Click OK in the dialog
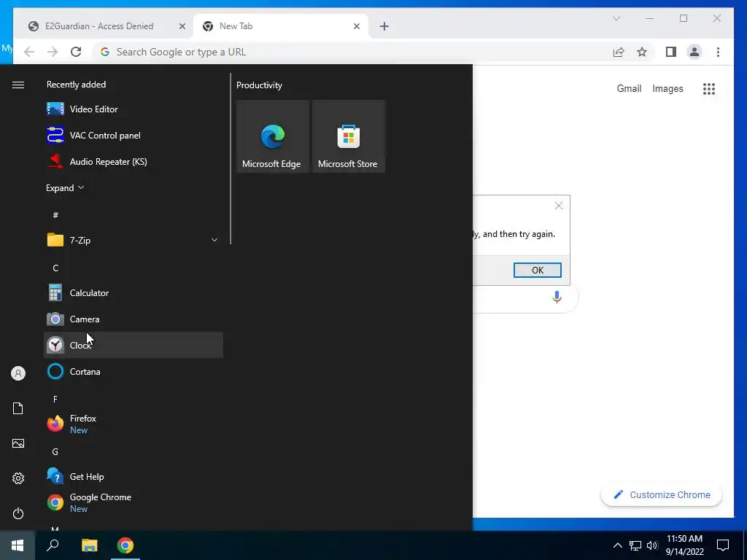The width and height of the screenshot is (747, 560). coord(538,270)
